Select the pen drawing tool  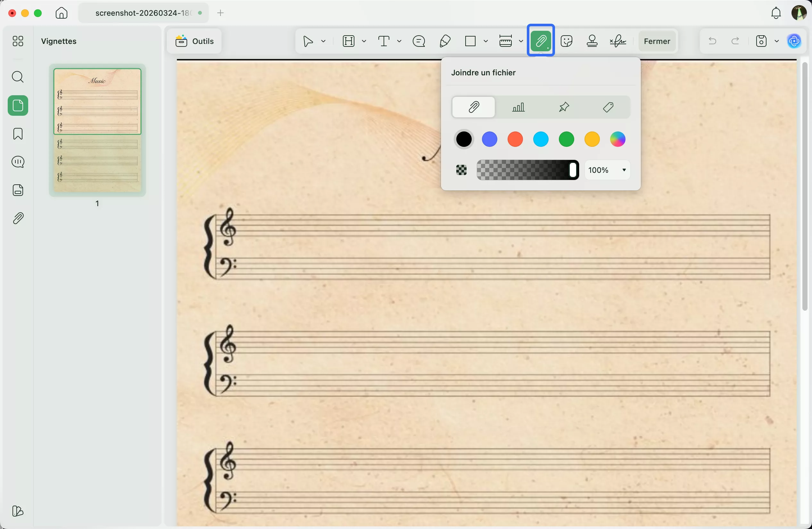(x=444, y=41)
